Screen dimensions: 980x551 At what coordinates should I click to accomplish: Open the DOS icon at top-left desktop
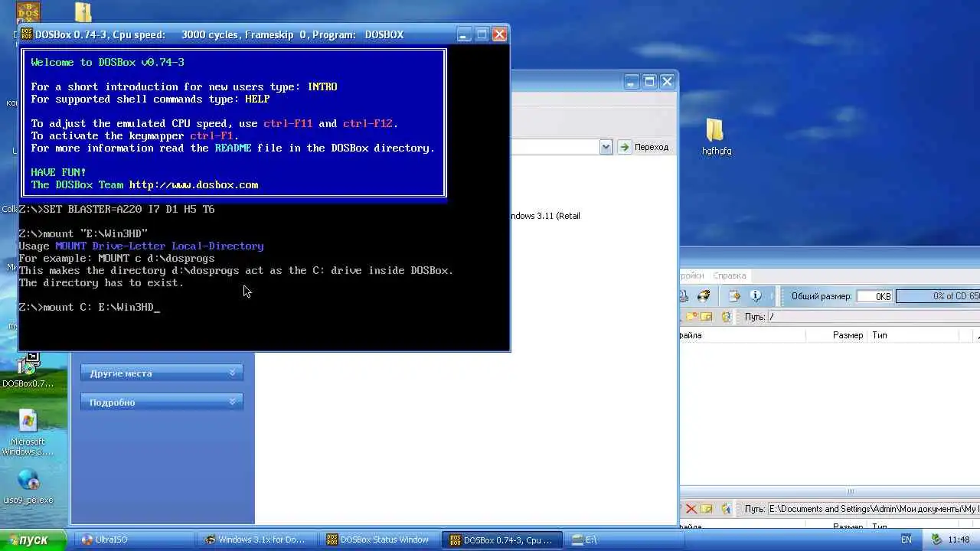coord(28,11)
